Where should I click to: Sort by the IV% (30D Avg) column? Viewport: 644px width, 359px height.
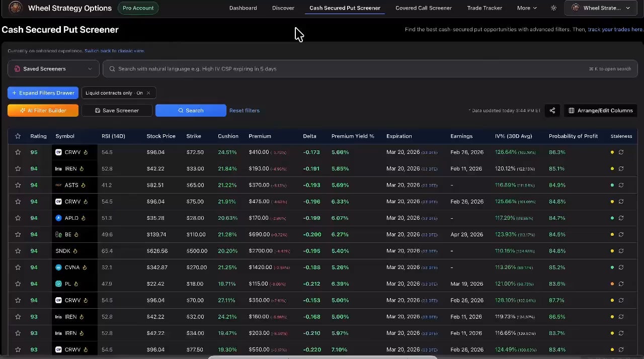(514, 136)
